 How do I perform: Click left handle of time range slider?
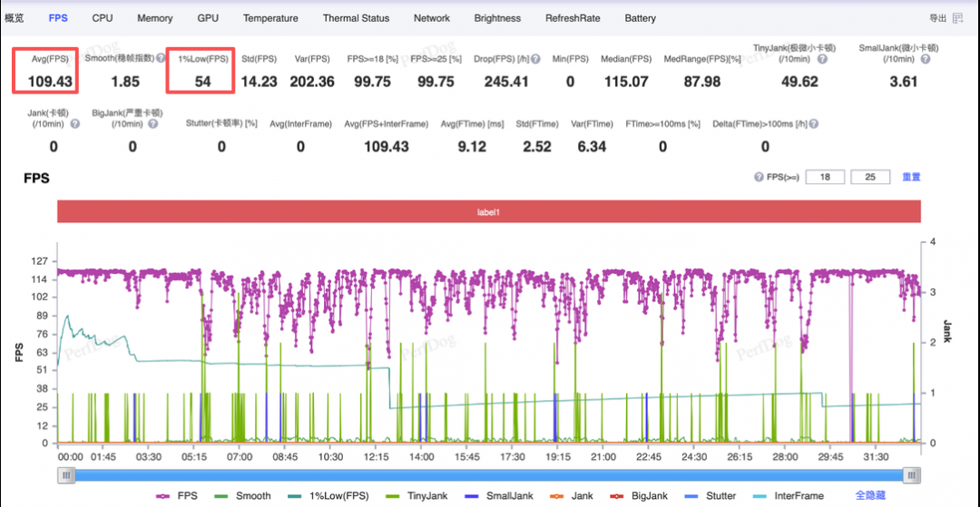click(x=65, y=476)
